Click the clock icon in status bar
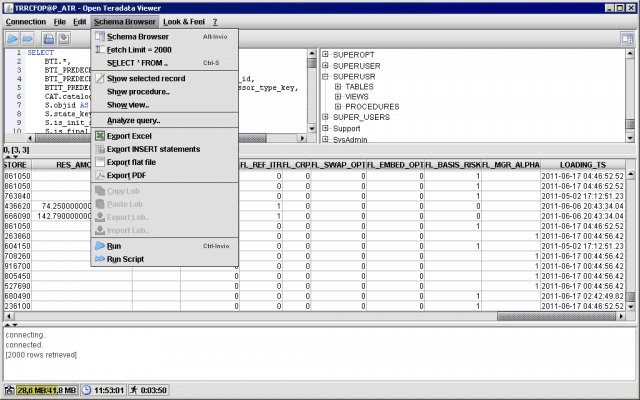This screenshot has height=400, width=640. [87, 390]
